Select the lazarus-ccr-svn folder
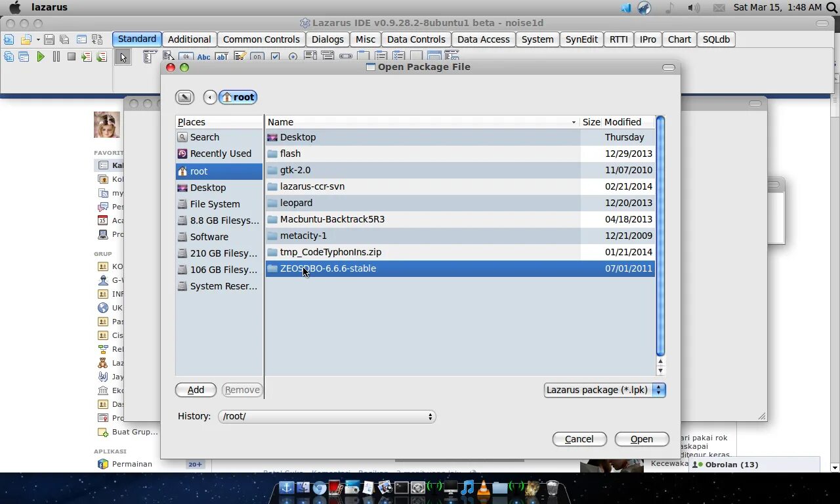Screen dimensions: 840x504 pyautogui.click(x=460, y=186)
